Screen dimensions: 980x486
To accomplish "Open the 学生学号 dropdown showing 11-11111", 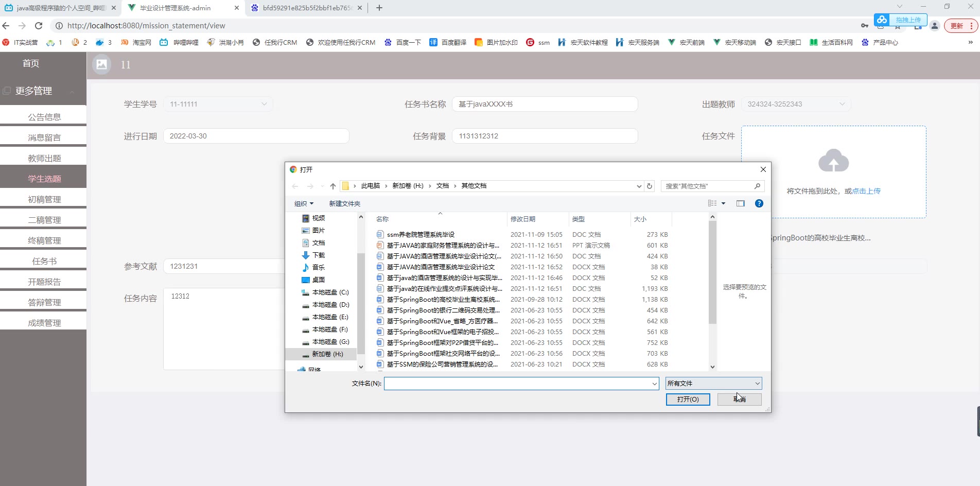I will pos(218,104).
